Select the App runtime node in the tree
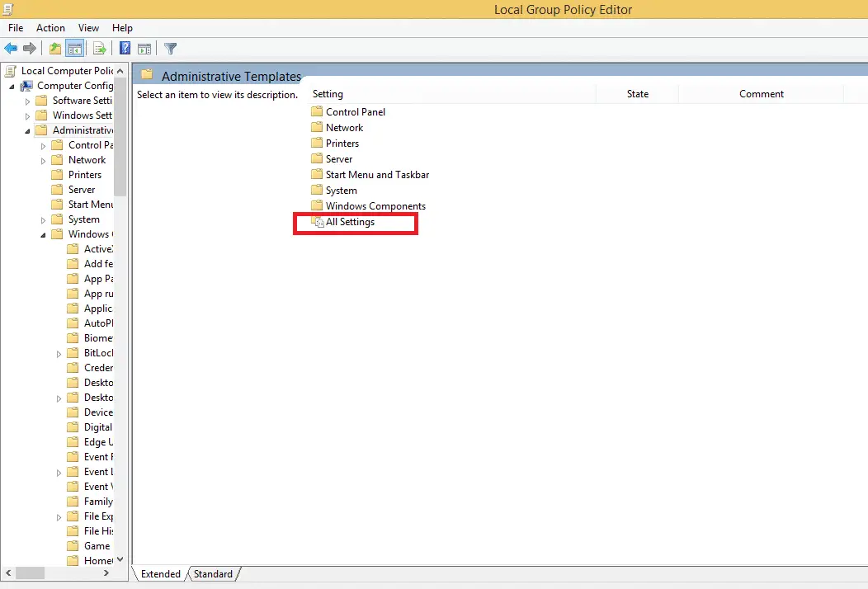Image resolution: width=868 pixels, height=589 pixels. click(98, 294)
